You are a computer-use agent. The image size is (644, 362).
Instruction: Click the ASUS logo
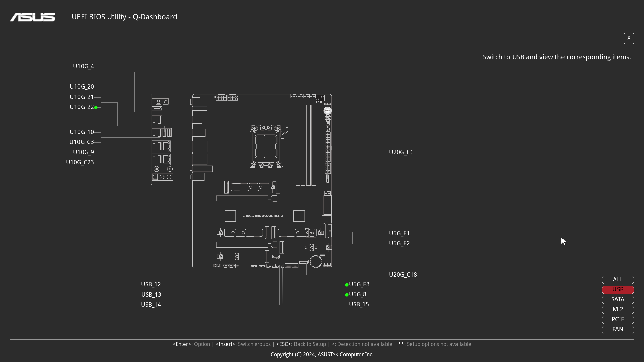tap(32, 17)
